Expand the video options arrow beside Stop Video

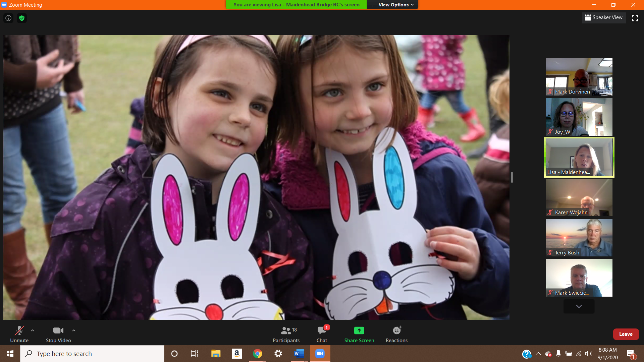tap(74, 330)
